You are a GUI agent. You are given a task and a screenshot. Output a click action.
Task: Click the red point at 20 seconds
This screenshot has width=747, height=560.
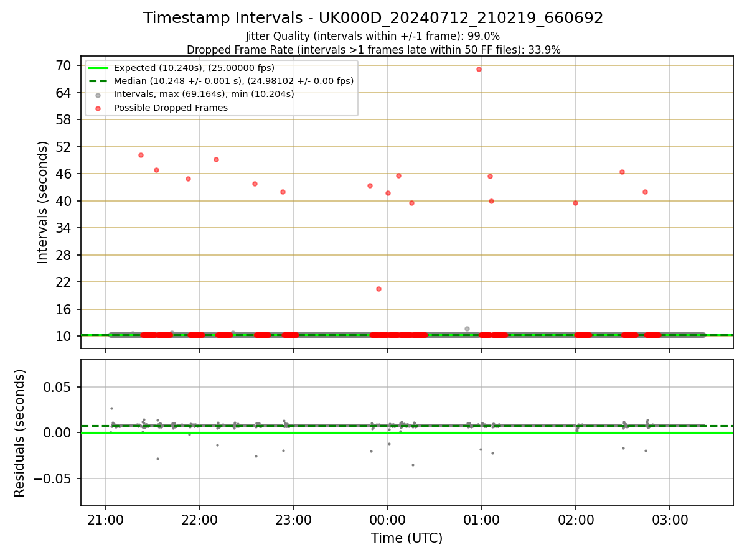(378, 289)
